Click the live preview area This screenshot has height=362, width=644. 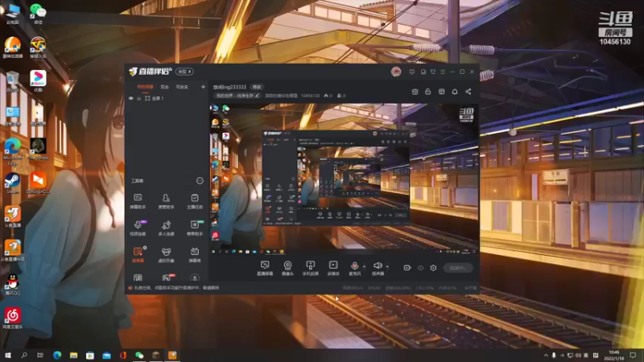coord(345,179)
